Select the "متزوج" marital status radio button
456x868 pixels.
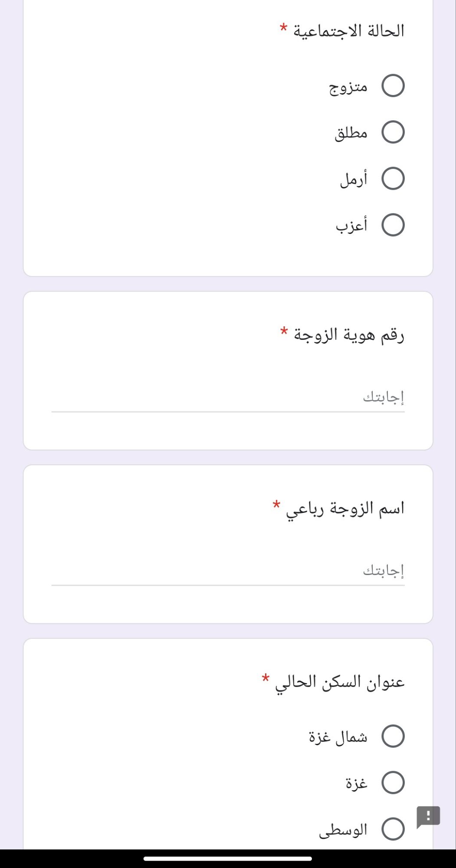coord(393,86)
